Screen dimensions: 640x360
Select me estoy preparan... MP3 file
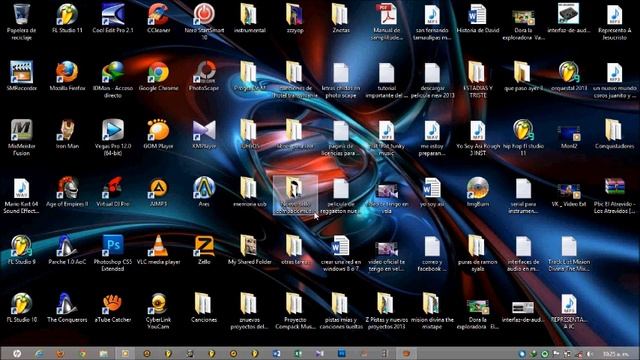[x=432, y=138]
